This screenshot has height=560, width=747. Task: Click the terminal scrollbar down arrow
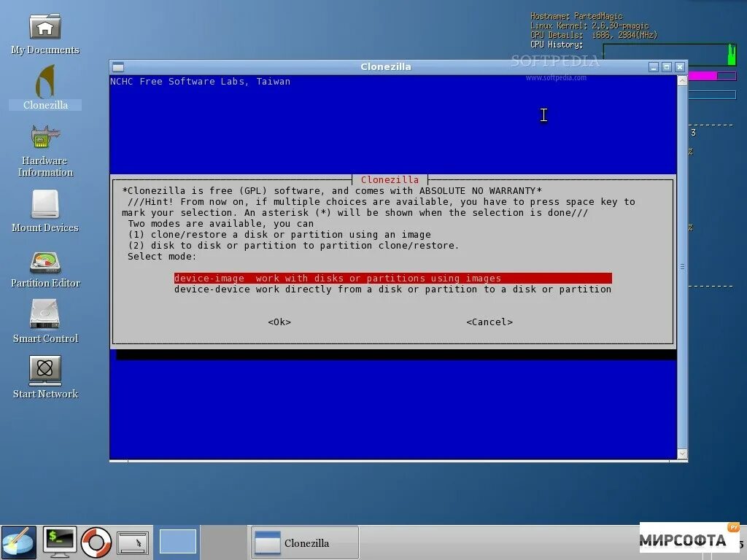pyautogui.click(x=682, y=454)
